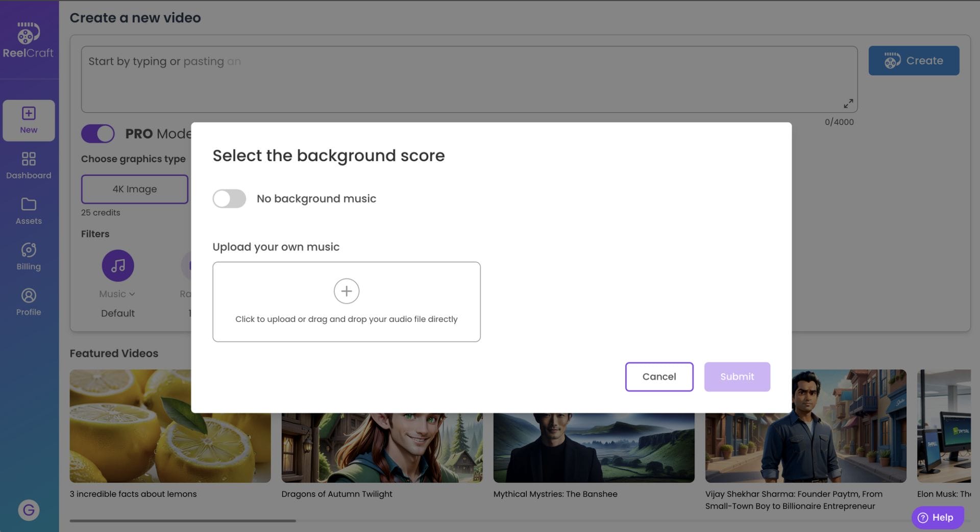This screenshot has height=532, width=980.
Task: Open the Billing section icon
Action: coord(29,250)
